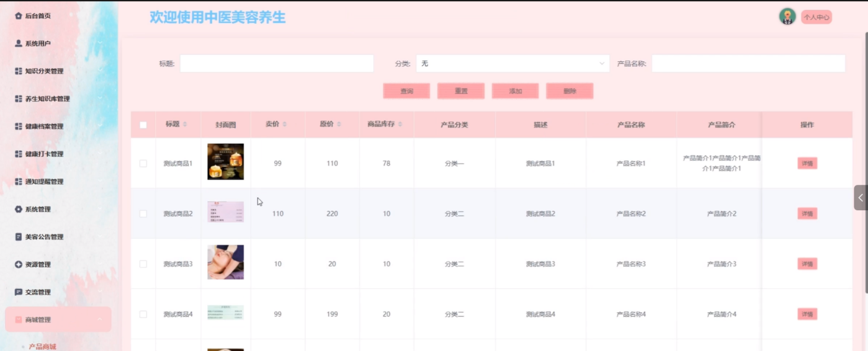Click the 分类一 cell in first row
This screenshot has height=351, width=868.
point(454,164)
